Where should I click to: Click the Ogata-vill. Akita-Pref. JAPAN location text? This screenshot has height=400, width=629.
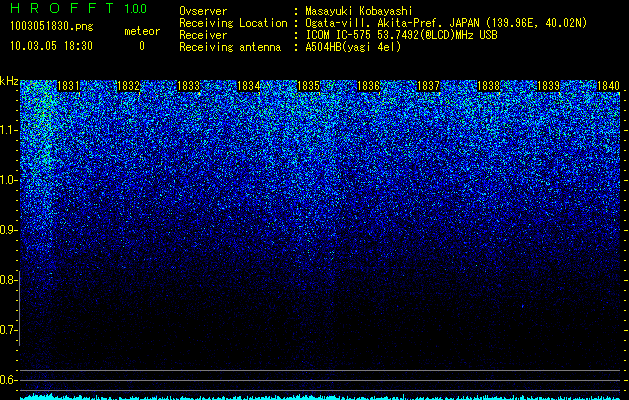tap(445, 23)
